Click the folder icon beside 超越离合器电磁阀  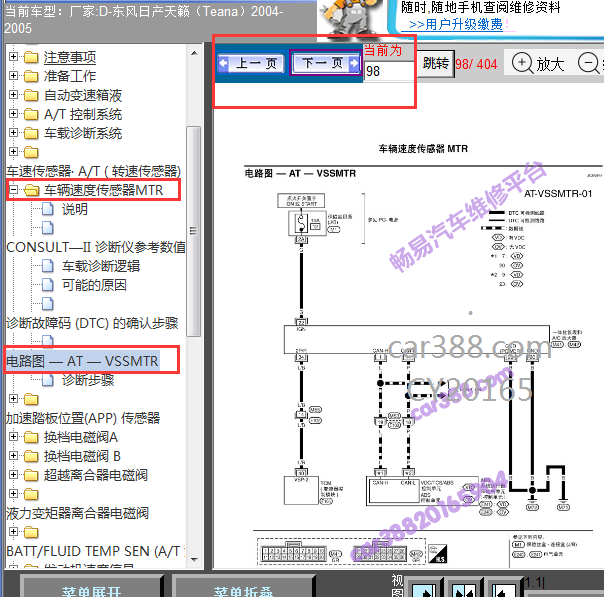(x=31, y=475)
